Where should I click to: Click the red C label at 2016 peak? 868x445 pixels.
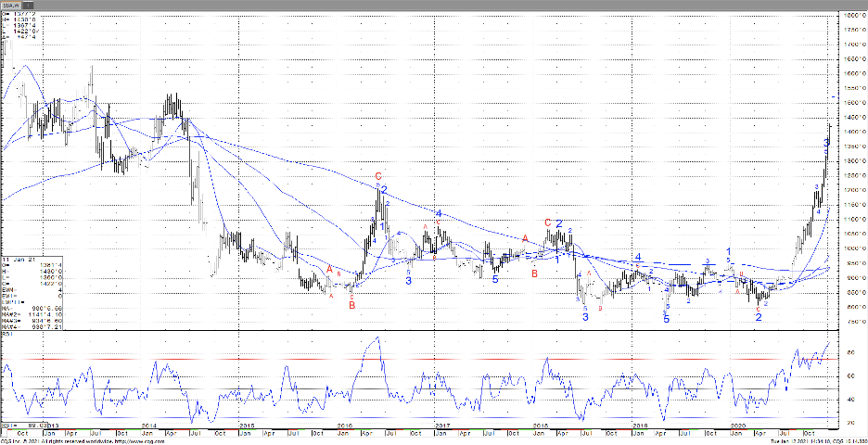pos(378,176)
